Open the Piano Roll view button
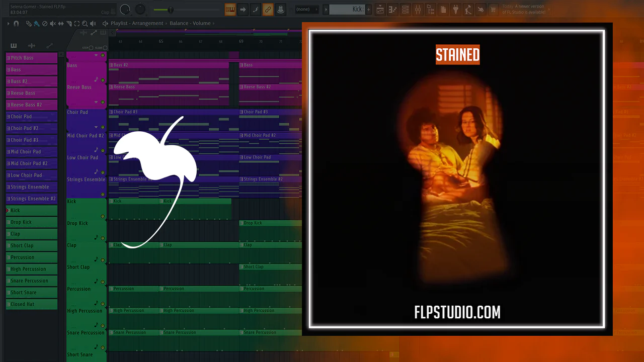Screen dimensions: 644x362 tap(393, 10)
